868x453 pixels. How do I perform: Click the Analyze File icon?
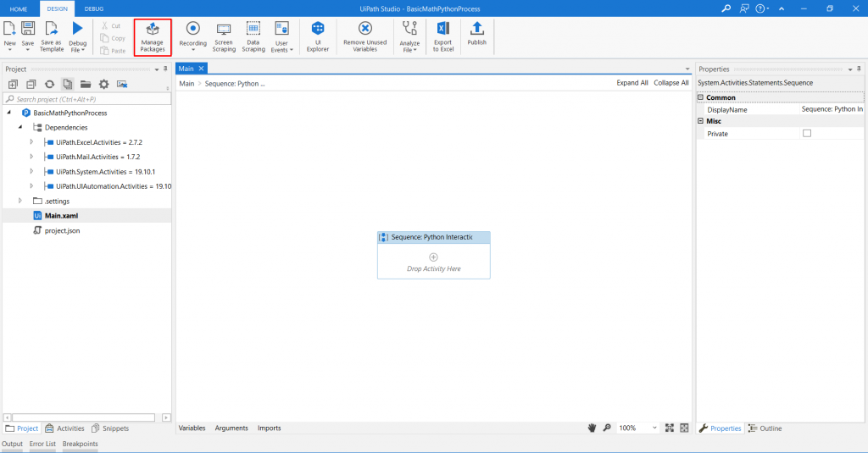[409, 28]
